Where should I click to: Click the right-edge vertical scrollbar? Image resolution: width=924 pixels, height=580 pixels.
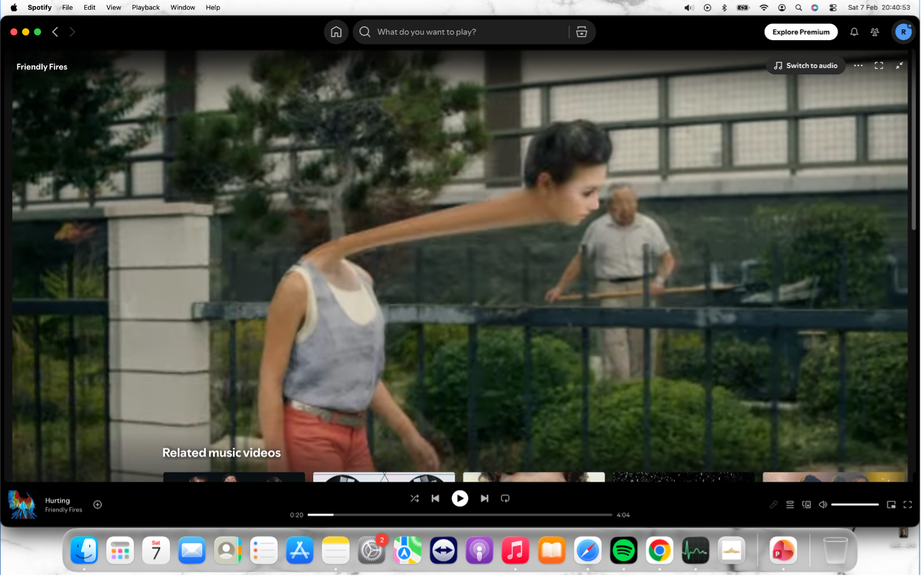tap(914, 141)
